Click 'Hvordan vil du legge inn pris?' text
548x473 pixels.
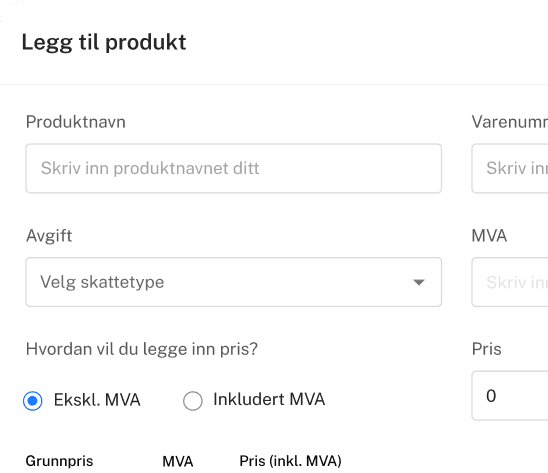142,349
